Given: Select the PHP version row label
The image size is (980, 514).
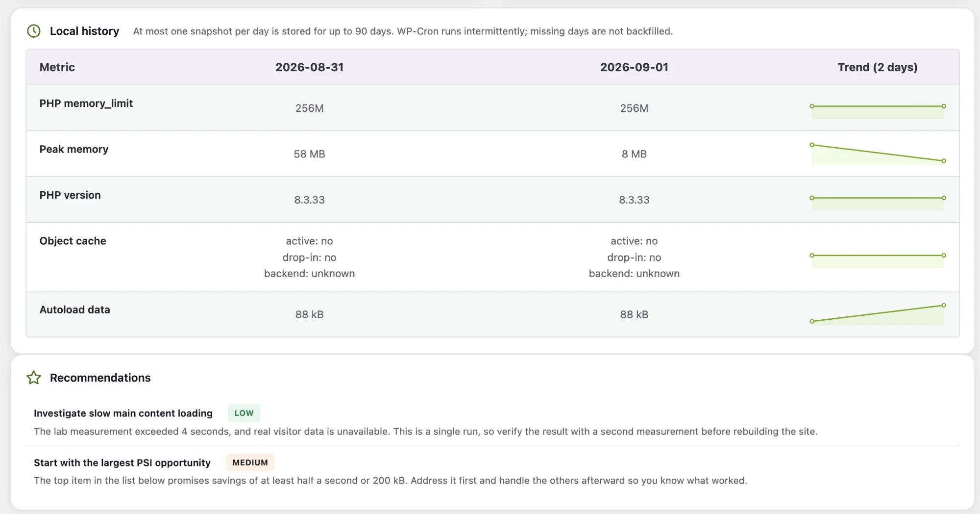Looking at the screenshot, I should pos(70,195).
